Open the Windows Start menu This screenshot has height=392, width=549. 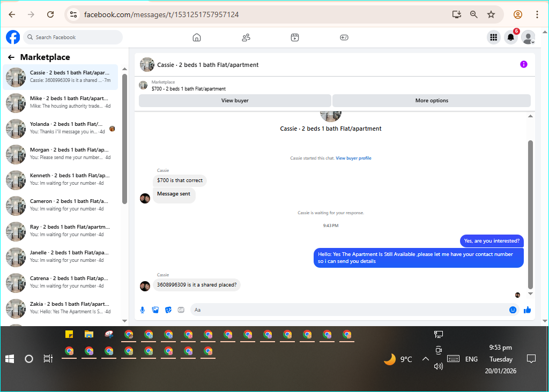tap(10, 359)
